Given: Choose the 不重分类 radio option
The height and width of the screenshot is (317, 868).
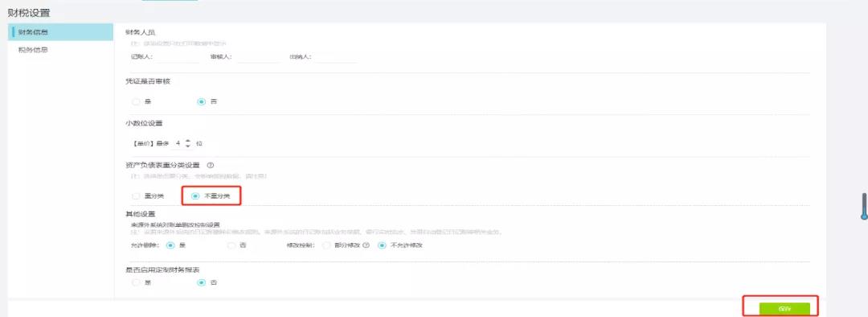Looking at the screenshot, I should pos(194,196).
